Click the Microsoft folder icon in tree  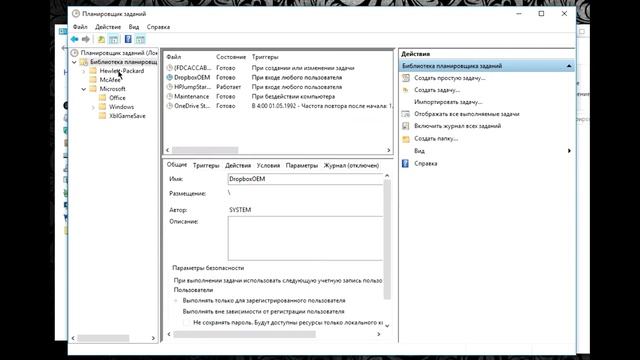click(x=93, y=89)
